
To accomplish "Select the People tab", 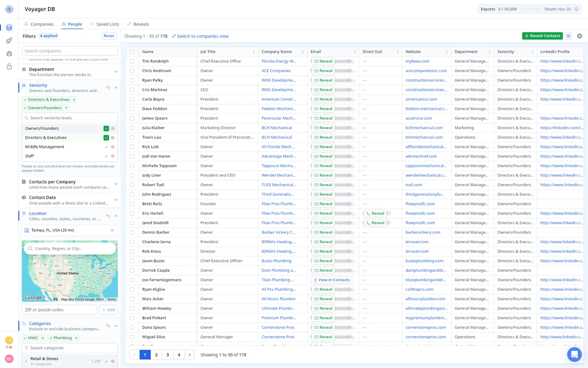I will pyautogui.click(x=72, y=24).
